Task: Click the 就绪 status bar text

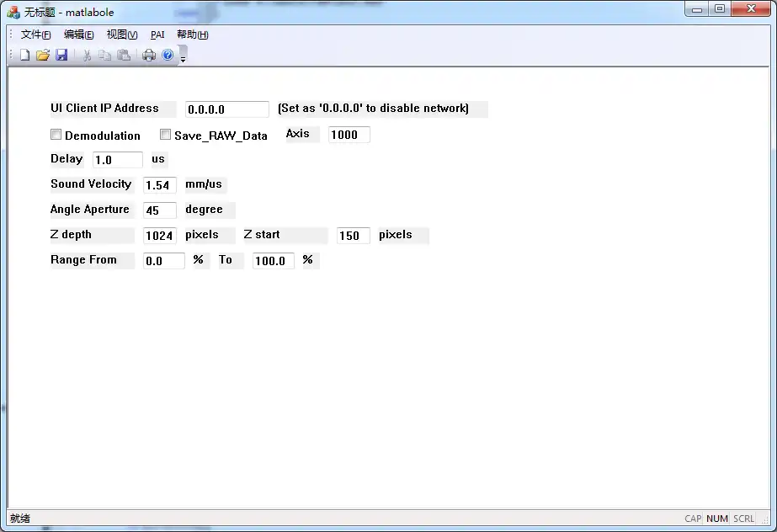Action: click(20, 519)
